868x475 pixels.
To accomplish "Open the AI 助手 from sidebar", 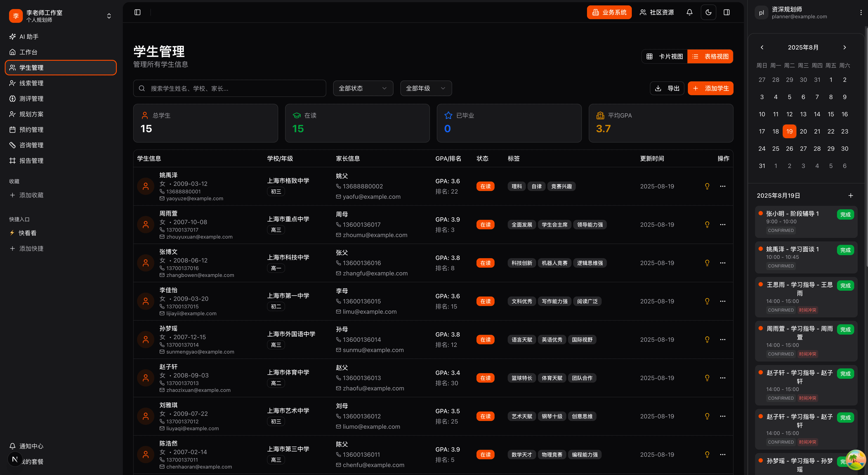I will coord(28,36).
